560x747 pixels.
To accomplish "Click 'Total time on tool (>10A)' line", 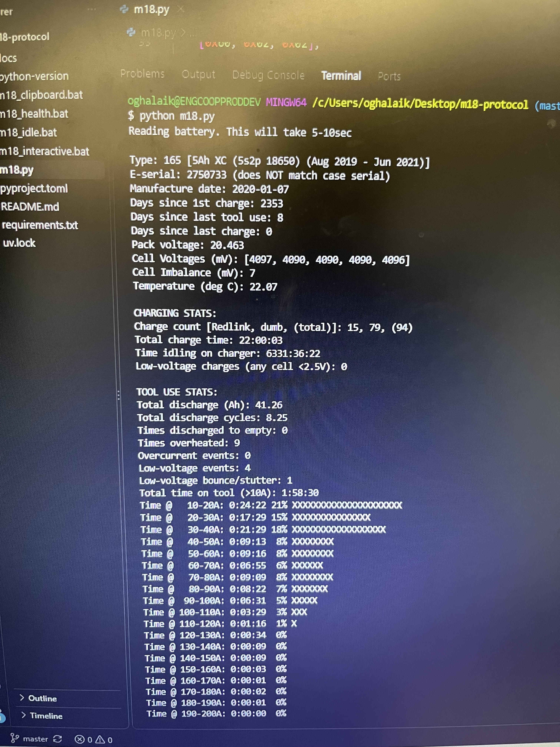I will click(x=229, y=493).
